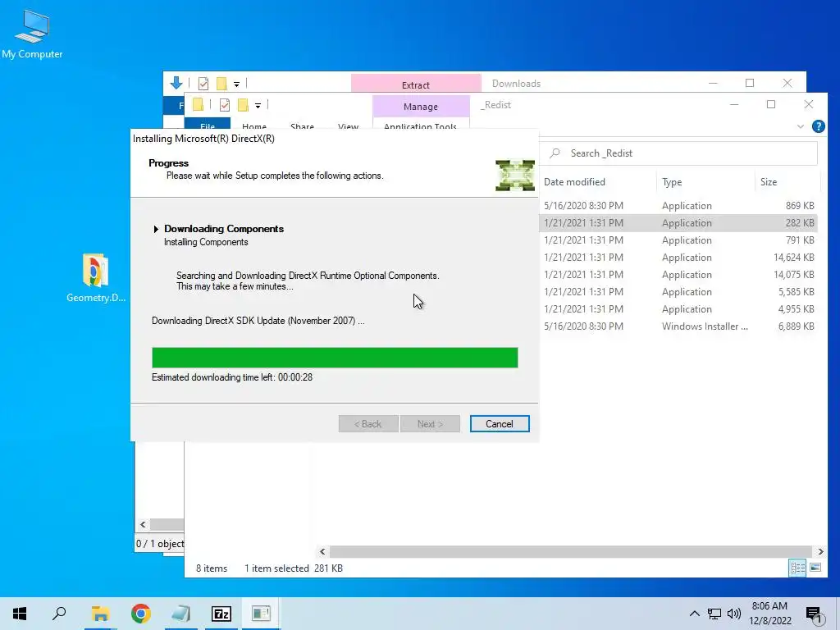Viewport: 840px width, 630px height.
Task: Click the checkmark properties icon in Downloads window
Action: 203,84
